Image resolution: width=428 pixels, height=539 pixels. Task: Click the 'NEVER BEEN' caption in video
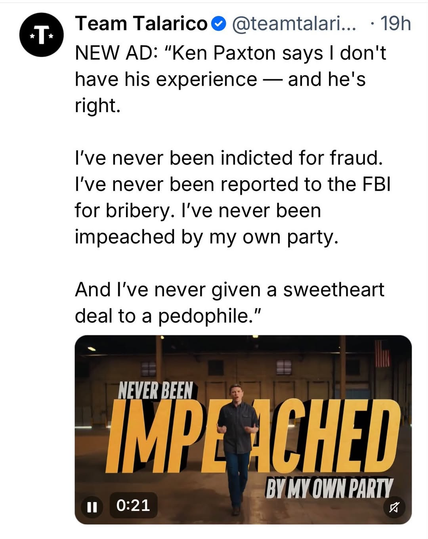pyautogui.click(x=155, y=390)
